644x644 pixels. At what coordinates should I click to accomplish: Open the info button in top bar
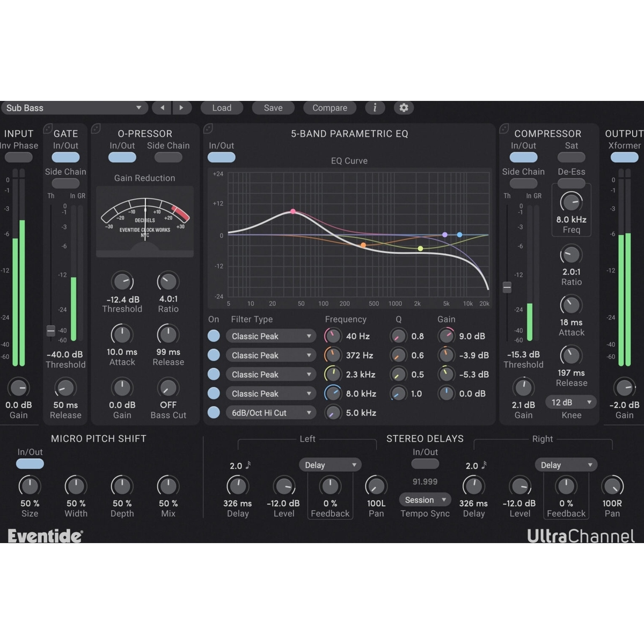(375, 108)
